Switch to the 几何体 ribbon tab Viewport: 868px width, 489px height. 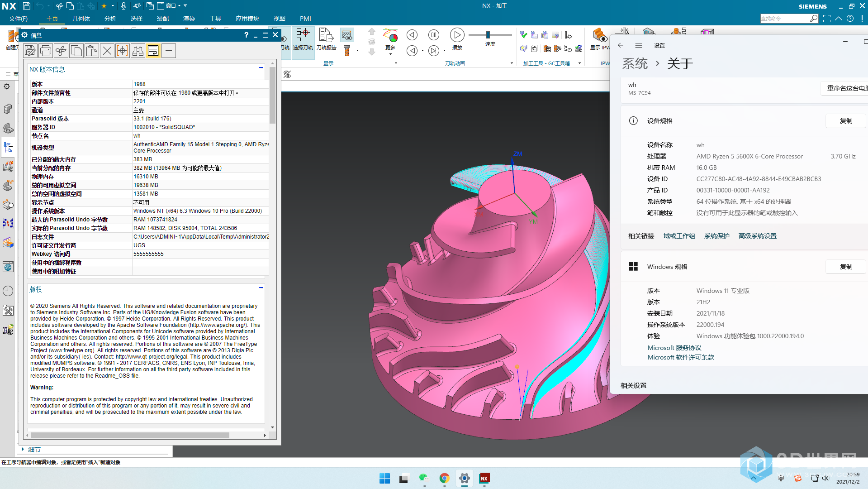coord(81,19)
